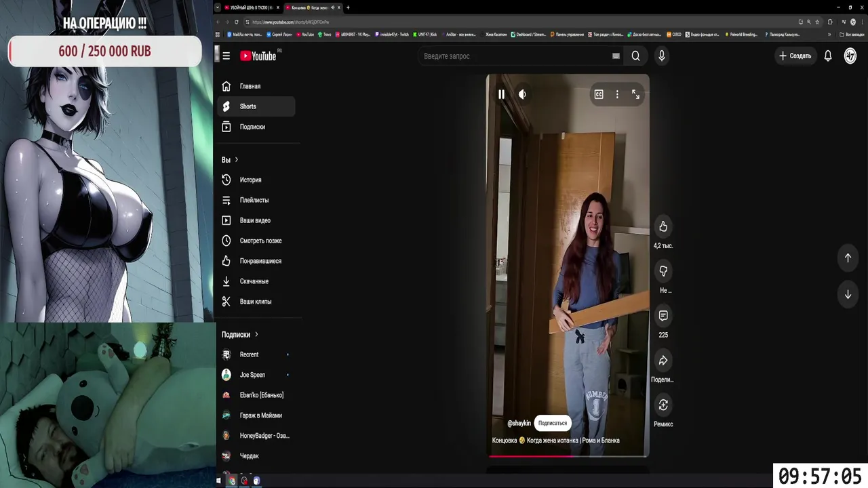Open Скачанные in sidebar
Viewport: 868px width, 488px height.
(258, 281)
